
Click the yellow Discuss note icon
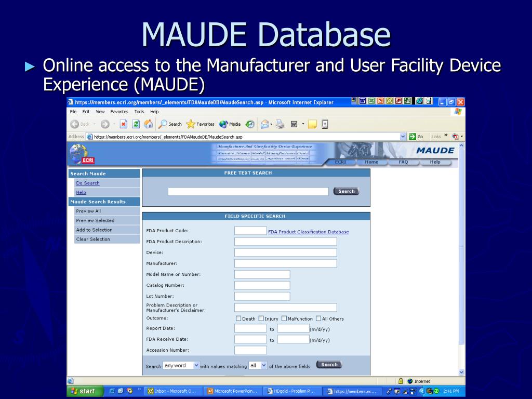tap(312, 124)
